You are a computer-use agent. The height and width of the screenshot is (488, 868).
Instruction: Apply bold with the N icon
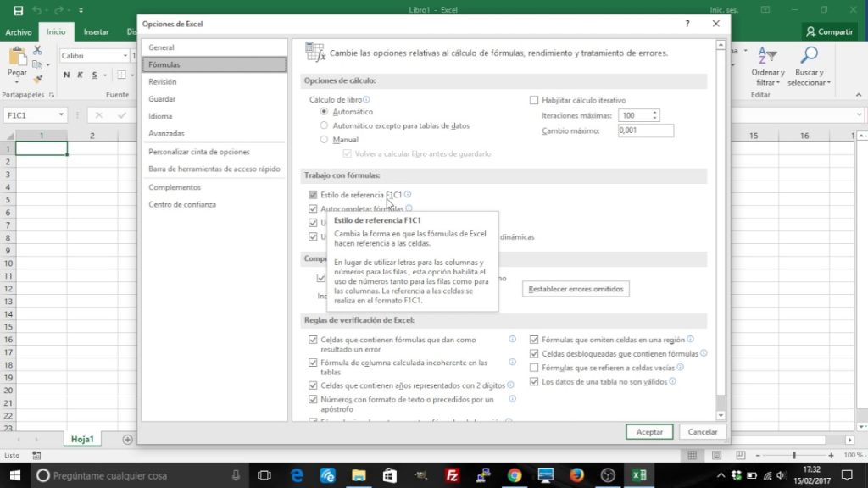66,75
